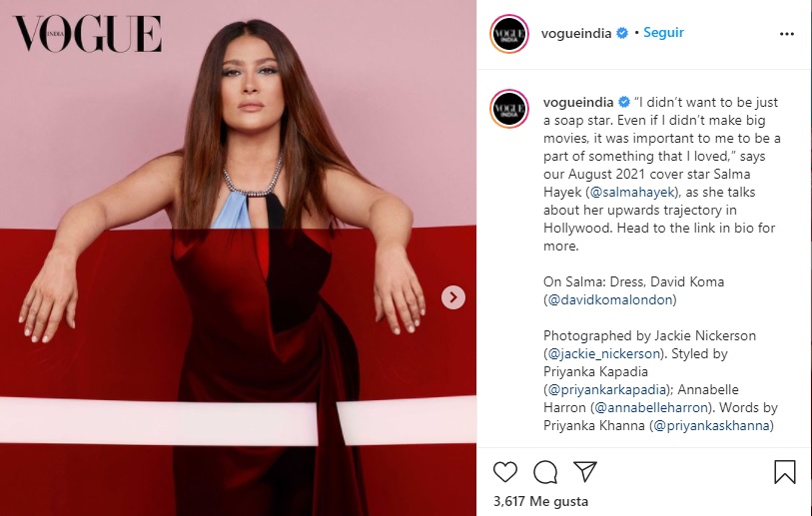Open the three-dot more options menu

[x=787, y=34]
